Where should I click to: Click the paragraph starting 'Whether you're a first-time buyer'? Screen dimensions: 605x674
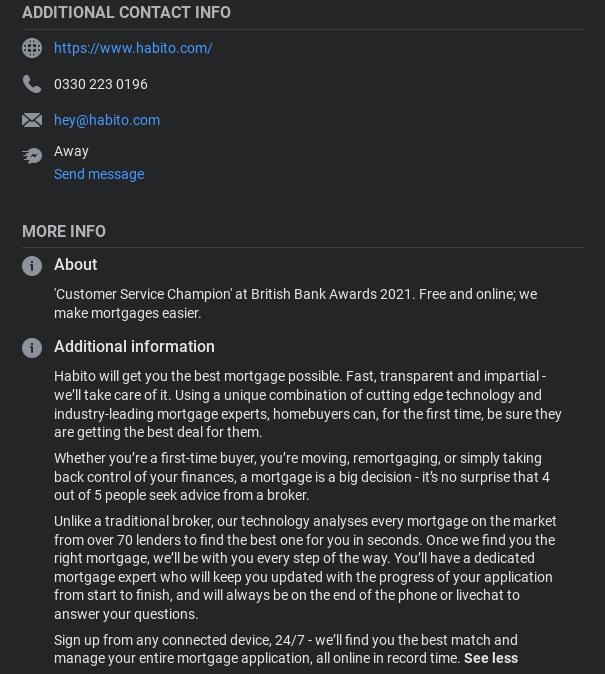click(302, 477)
